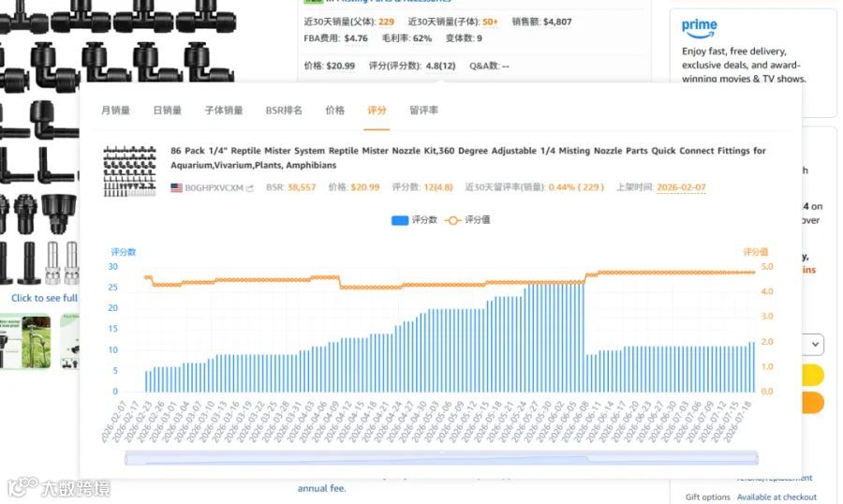Click the 近30天销量(父体) value 229

coord(386,22)
